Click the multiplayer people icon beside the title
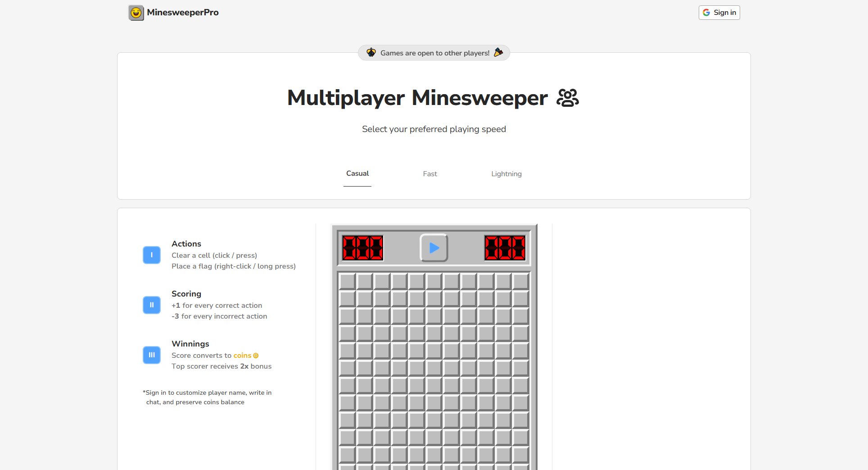 (568, 98)
